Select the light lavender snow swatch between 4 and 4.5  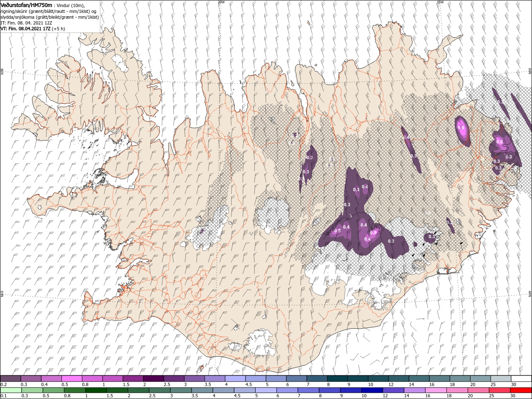coord(235,379)
